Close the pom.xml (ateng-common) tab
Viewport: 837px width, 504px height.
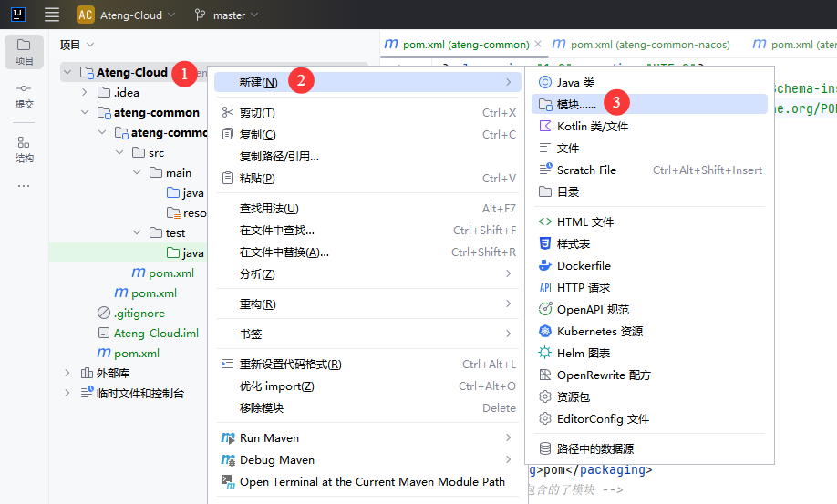[538, 44]
